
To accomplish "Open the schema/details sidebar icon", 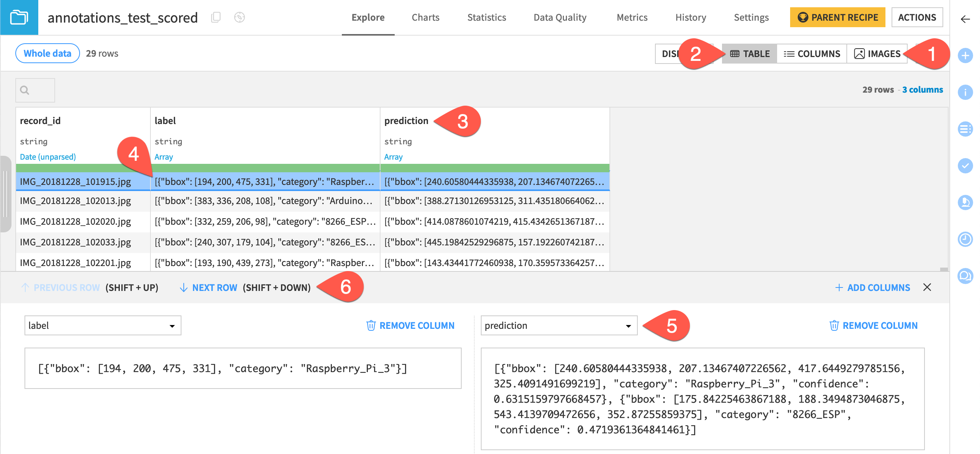I will 965,129.
